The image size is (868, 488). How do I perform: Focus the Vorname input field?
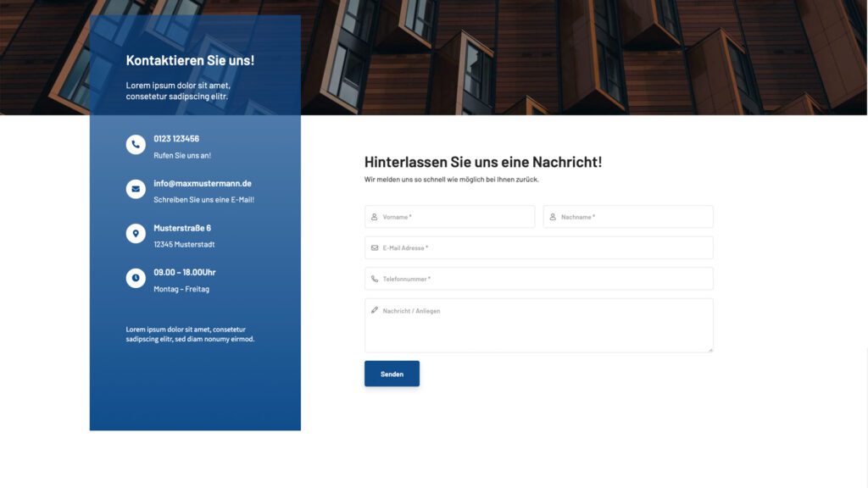point(458,217)
